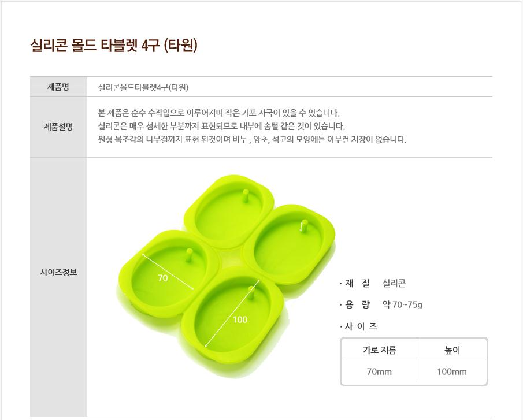The image size is (523, 420).
Task: Click the material value 실리콘 beside 재질
Action: 394,283
